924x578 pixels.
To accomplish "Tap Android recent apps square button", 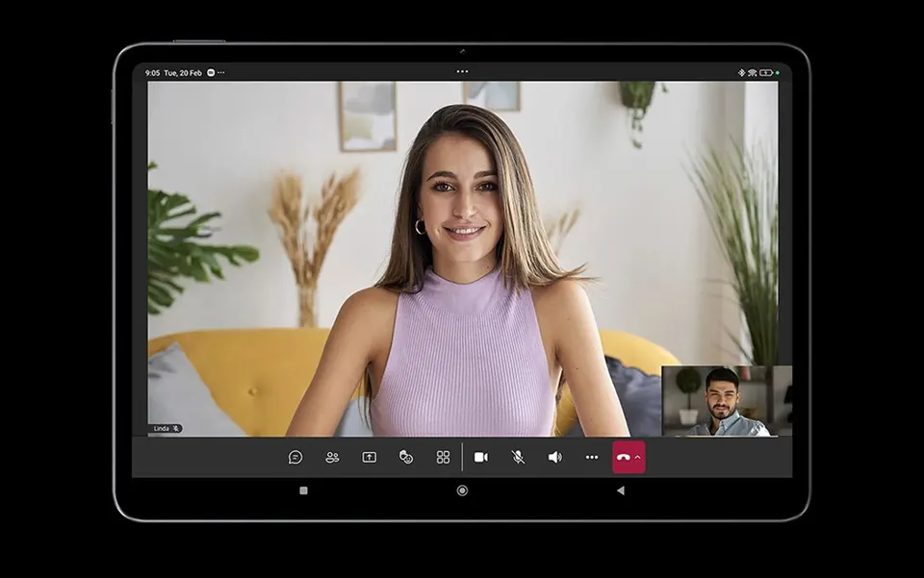I will [x=303, y=490].
